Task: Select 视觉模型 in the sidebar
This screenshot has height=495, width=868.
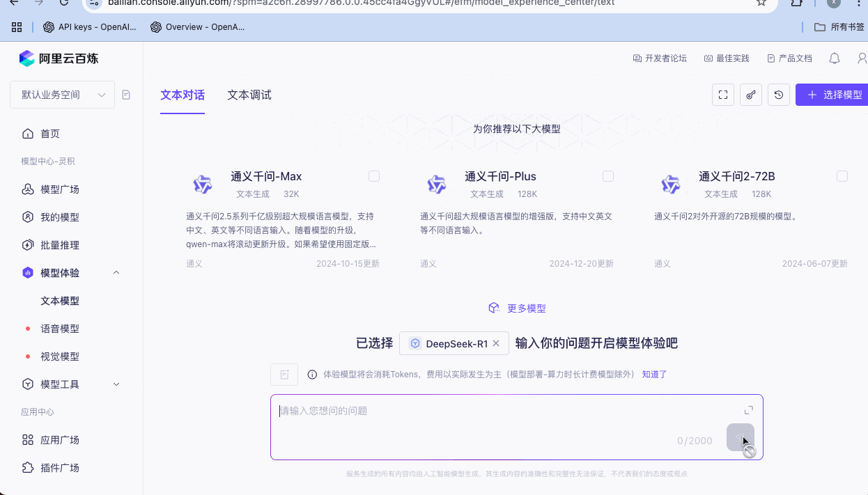Action: [x=60, y=356]
